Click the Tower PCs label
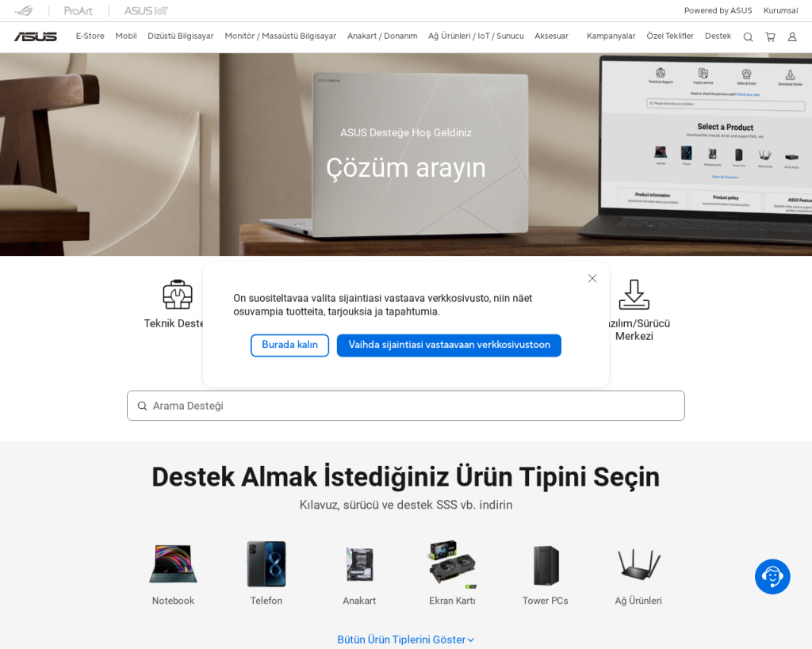 coord(546,601)
